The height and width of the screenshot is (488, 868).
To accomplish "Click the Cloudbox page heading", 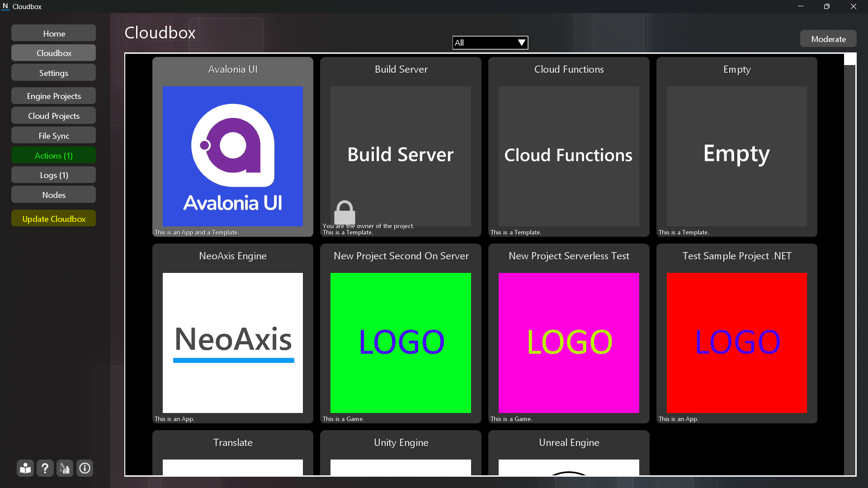I will [x=160, y=33].
